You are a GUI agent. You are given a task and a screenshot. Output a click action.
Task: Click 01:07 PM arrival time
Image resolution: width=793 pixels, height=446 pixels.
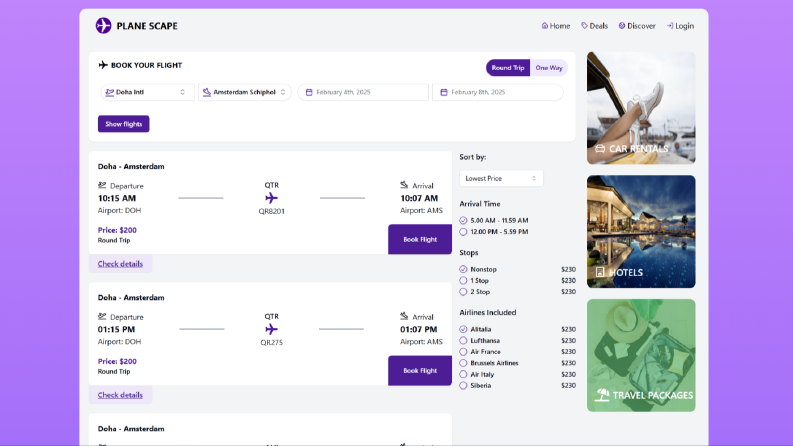[419, 329]
